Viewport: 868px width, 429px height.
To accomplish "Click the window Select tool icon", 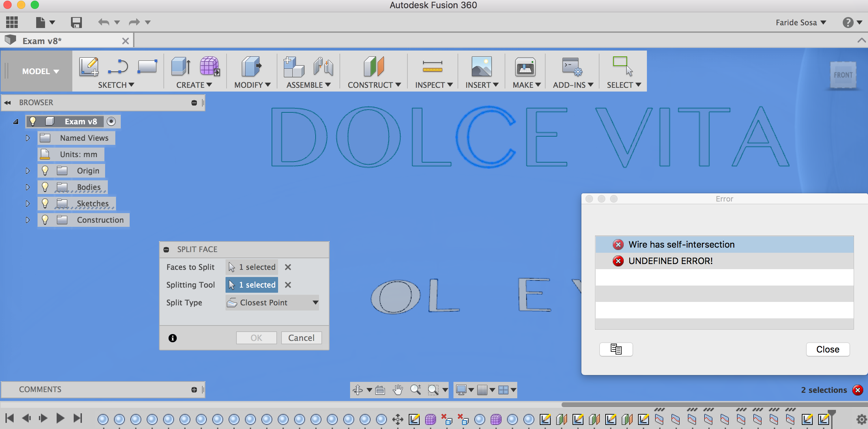I will click(623, 67).
